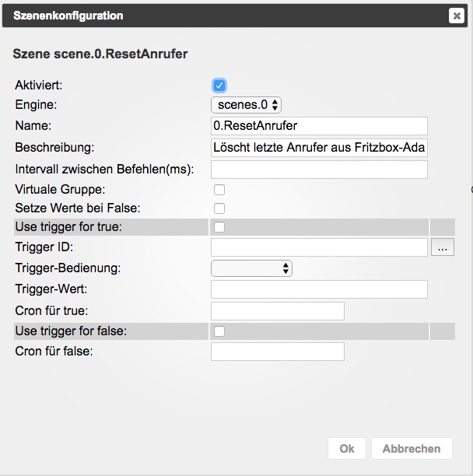
Task: Click the Szene scene.0.ResetAnrufer heading
Action: [100, 54]
